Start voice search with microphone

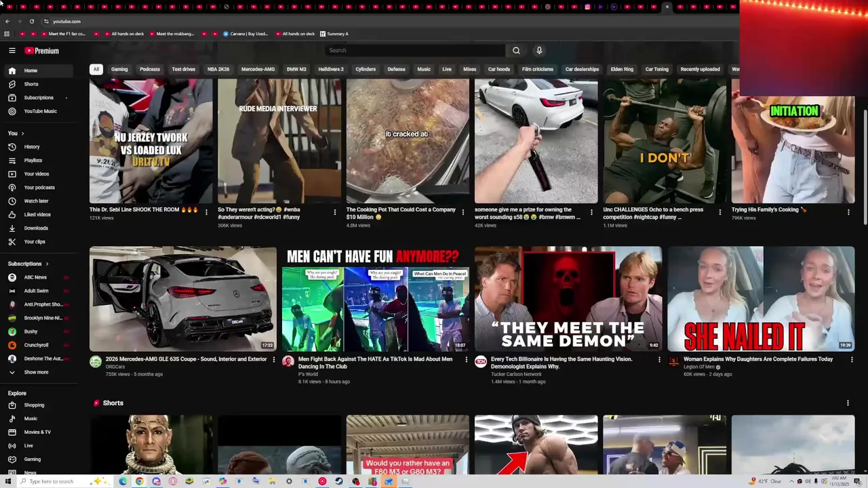pos(539,50)
